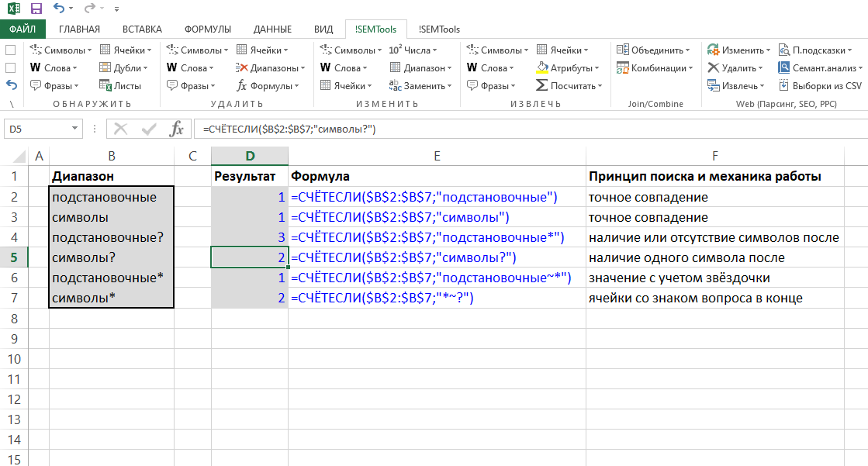Select column B header
868x466 pixels.
coord(111,156)
